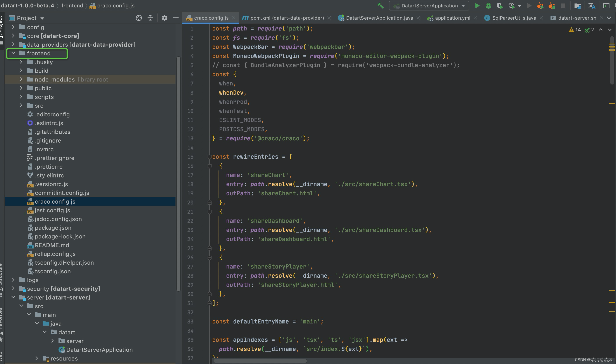
Task: Open Project Structure folder icon
Action: click(577, 6)
